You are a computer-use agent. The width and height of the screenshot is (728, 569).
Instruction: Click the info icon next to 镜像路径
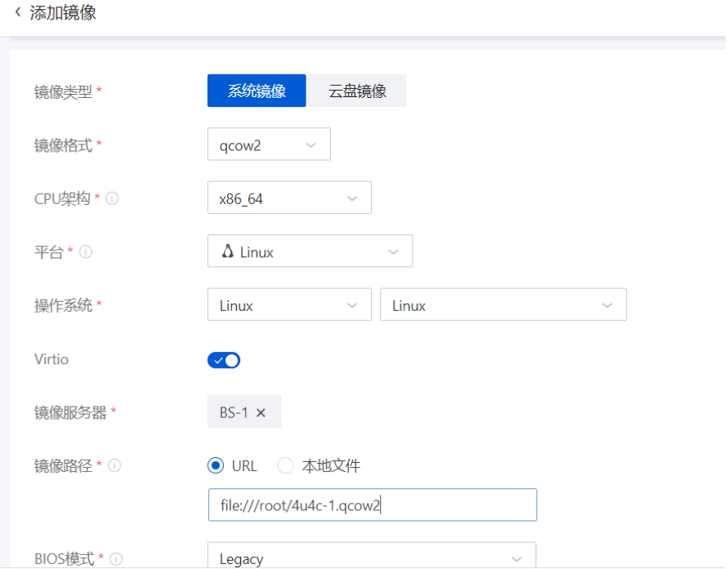(115, 465)
